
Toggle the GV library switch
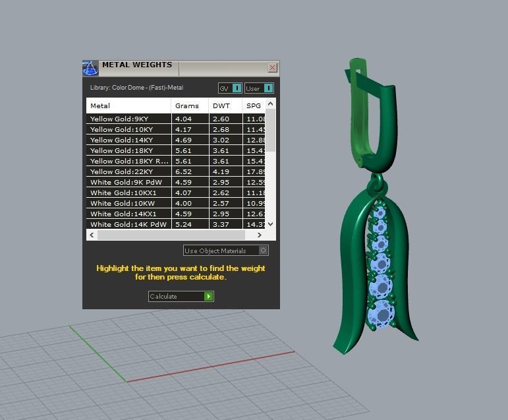click(230, 88)
